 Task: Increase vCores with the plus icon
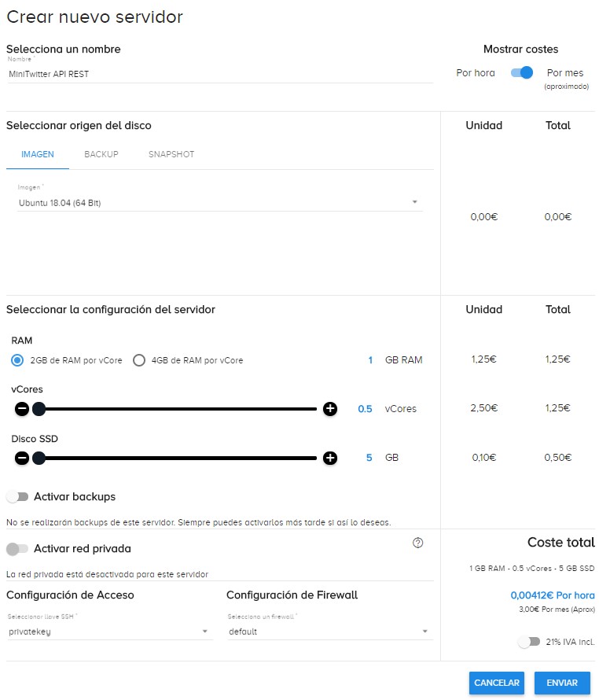coord(330,408)
